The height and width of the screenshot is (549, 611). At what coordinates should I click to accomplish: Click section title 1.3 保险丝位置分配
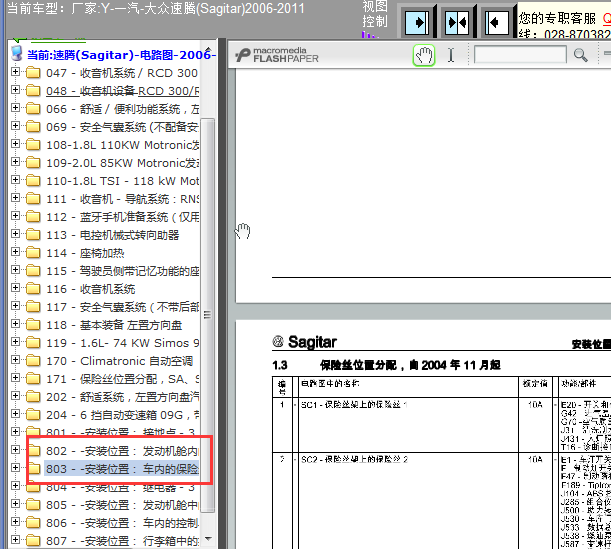[x=387, y=365]
